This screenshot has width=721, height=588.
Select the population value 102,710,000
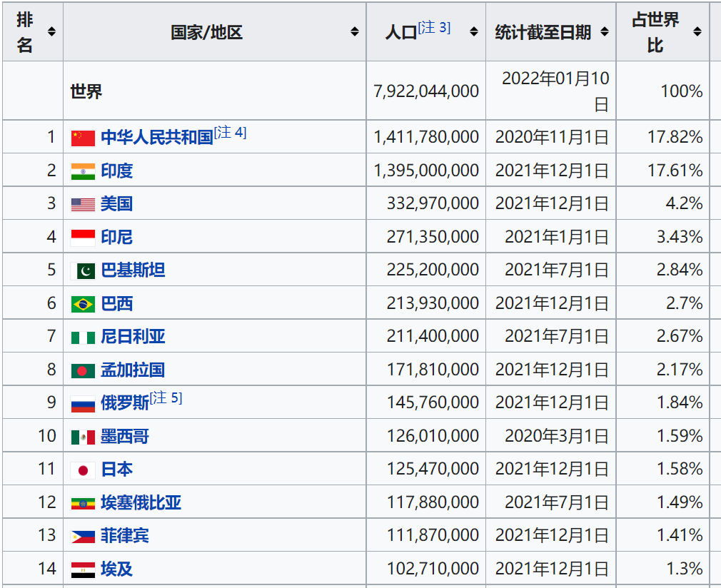click(433, 569)
